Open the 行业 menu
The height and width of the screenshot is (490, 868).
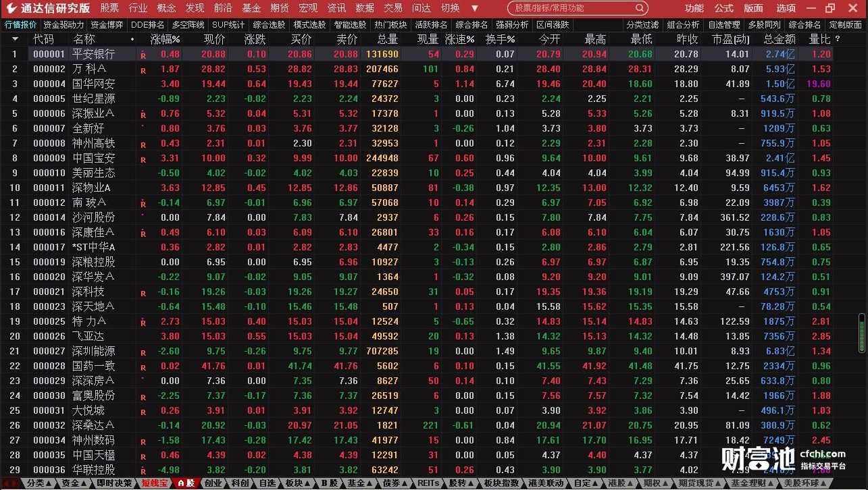pyautogui.click(x=138, y=8)
